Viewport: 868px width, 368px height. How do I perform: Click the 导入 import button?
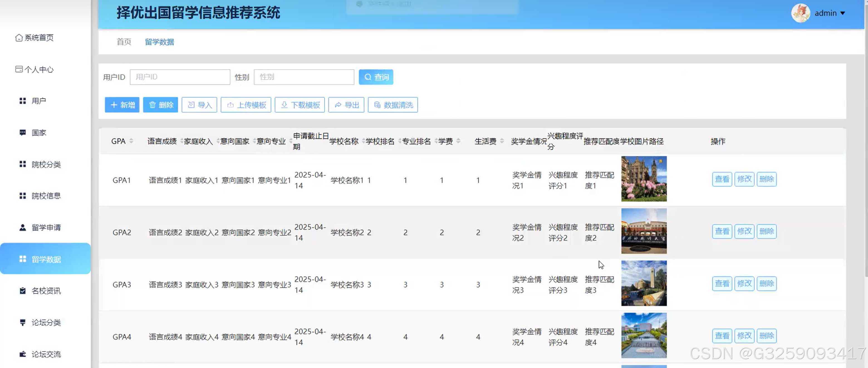[x=199, y=105]
